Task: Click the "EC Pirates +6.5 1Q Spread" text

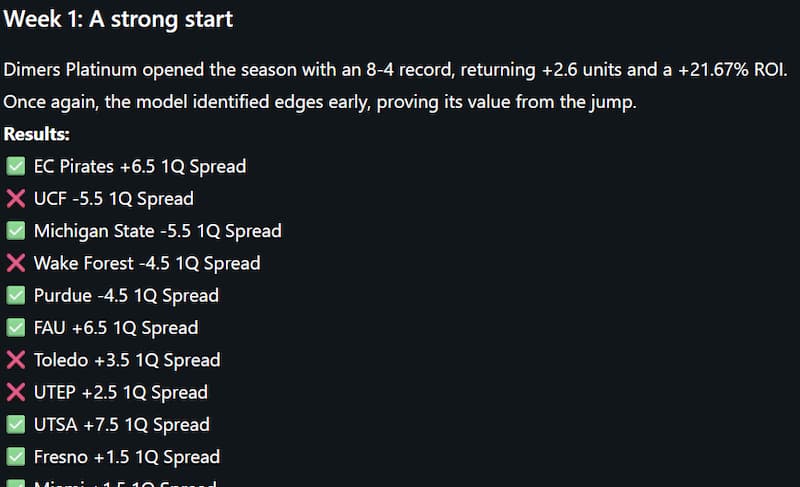Action: (140, 167)
